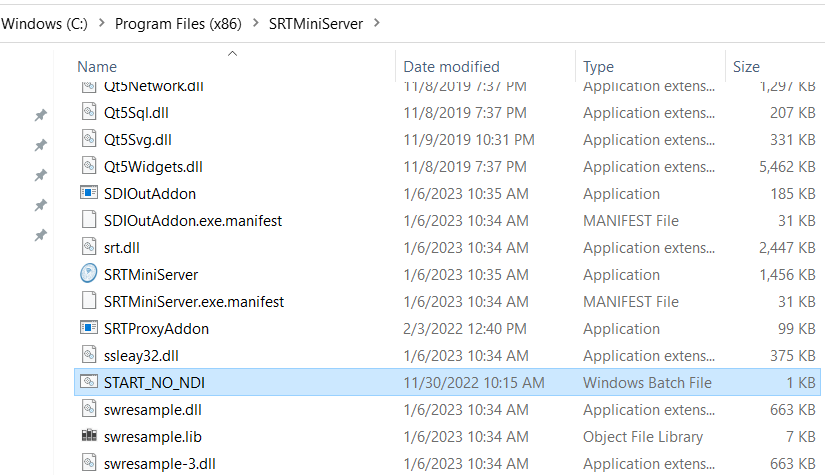The height and width of the screenshot is (475, 825).
Task: Select the SRTProxyAddon file name
Action: (x=156, y=329)
